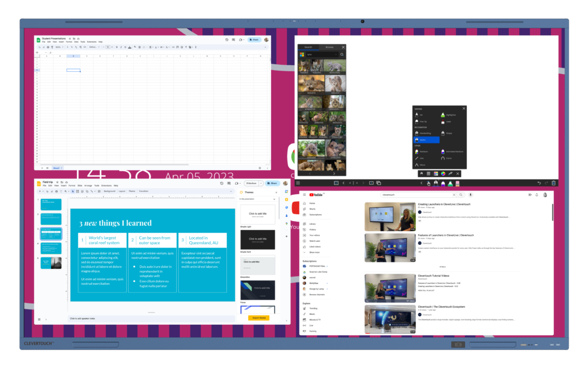Open version history in Sheets window
This screenshot has height=373, width=588.
point(226,39)
